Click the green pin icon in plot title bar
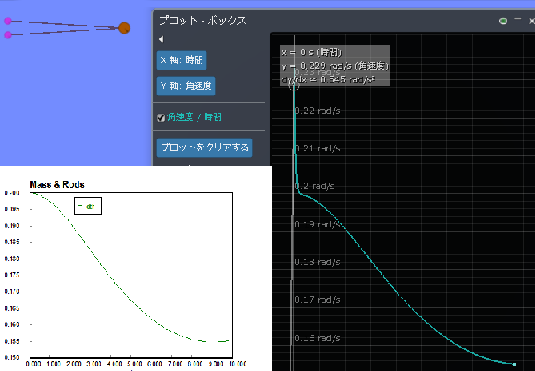The width and height of the screenshot is (535, 371). [503, 21]
